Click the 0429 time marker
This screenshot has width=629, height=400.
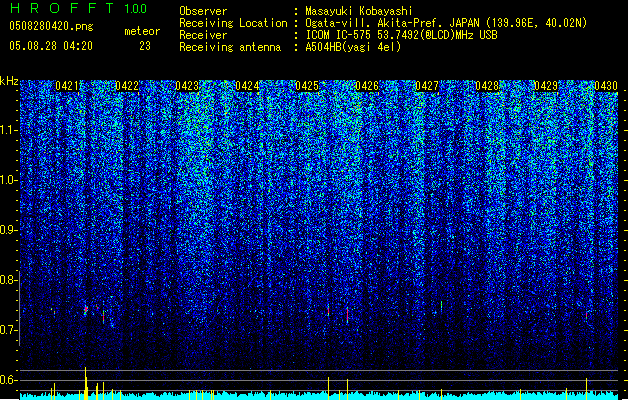click(x=546, y=86)
